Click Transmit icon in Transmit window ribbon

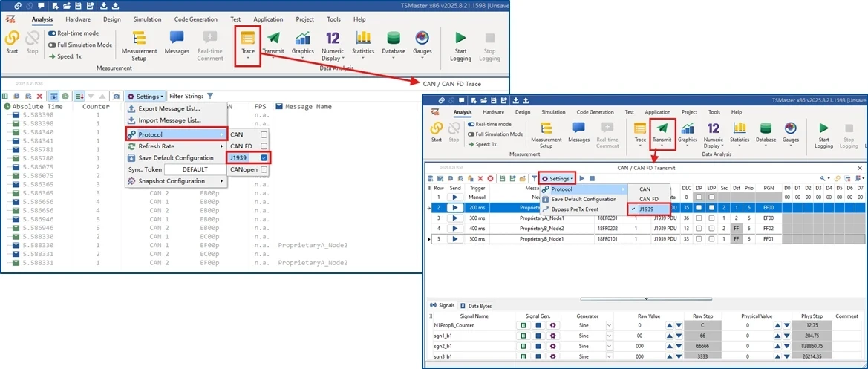(661, 128)
